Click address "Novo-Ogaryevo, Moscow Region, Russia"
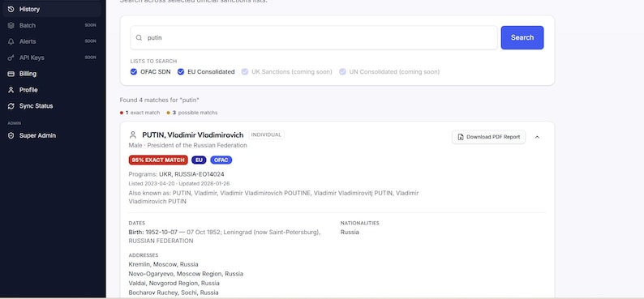Viewport: 644px width, 299px height. [x=186, y=274]
